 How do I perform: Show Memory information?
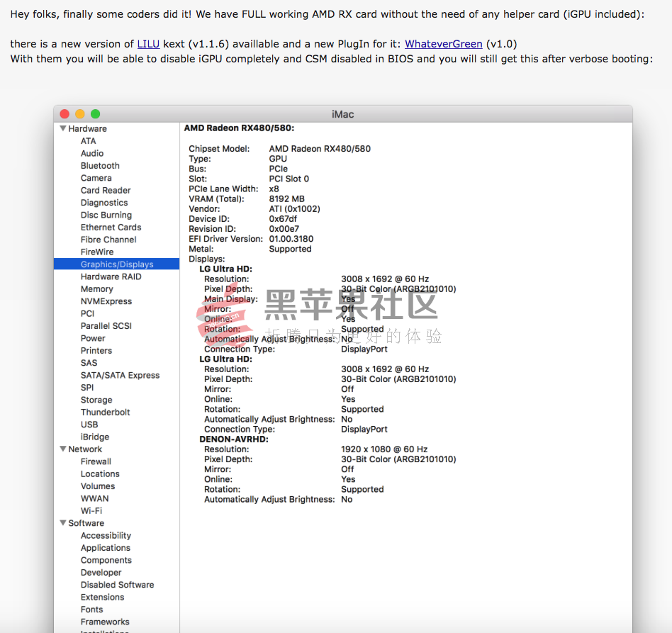[x=97, y=289]
